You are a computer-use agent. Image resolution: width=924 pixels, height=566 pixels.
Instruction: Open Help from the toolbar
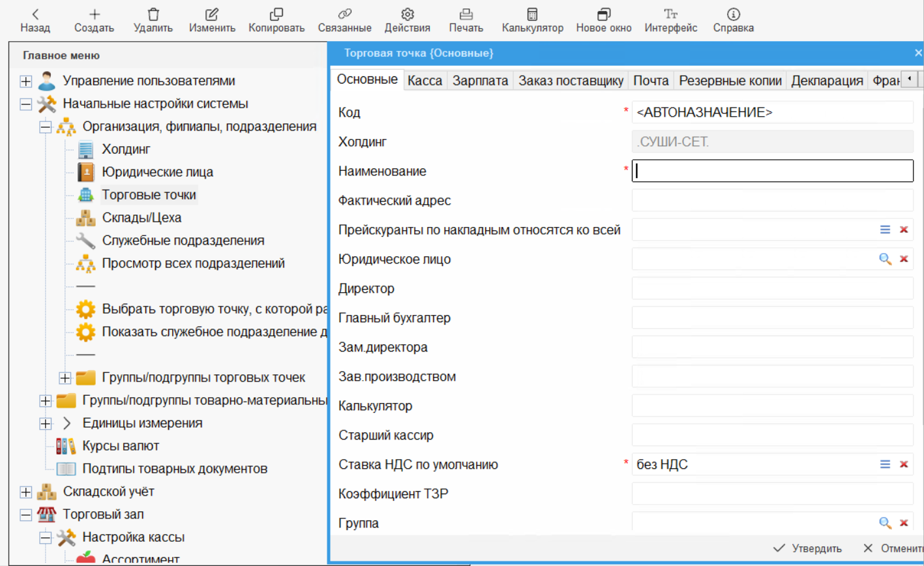point(734,14)
